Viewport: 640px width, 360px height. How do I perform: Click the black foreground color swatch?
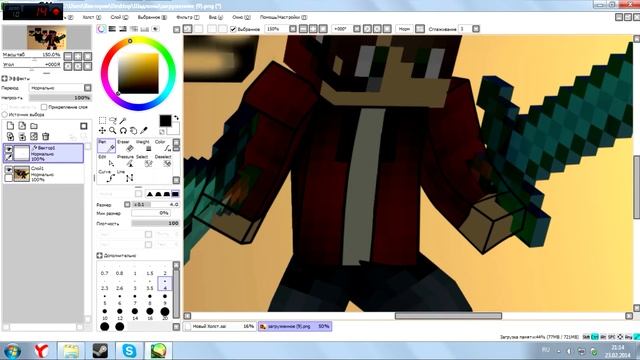(165, 121)
